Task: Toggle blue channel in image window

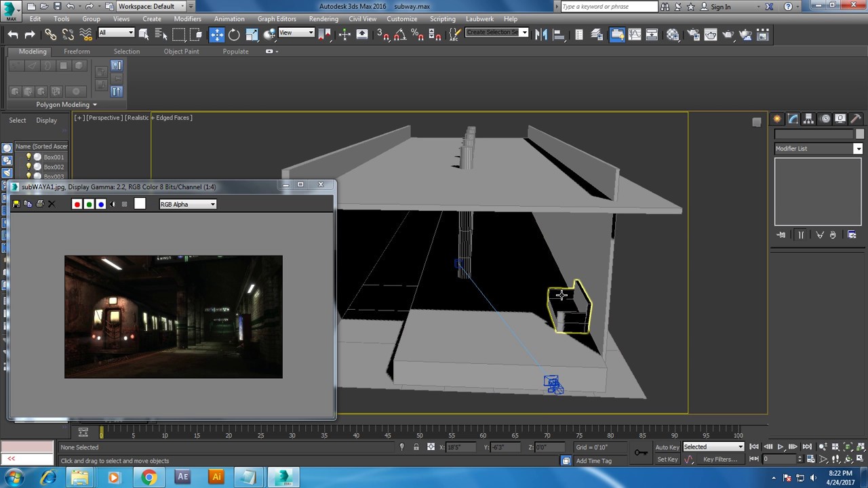Action: (101, 204)
